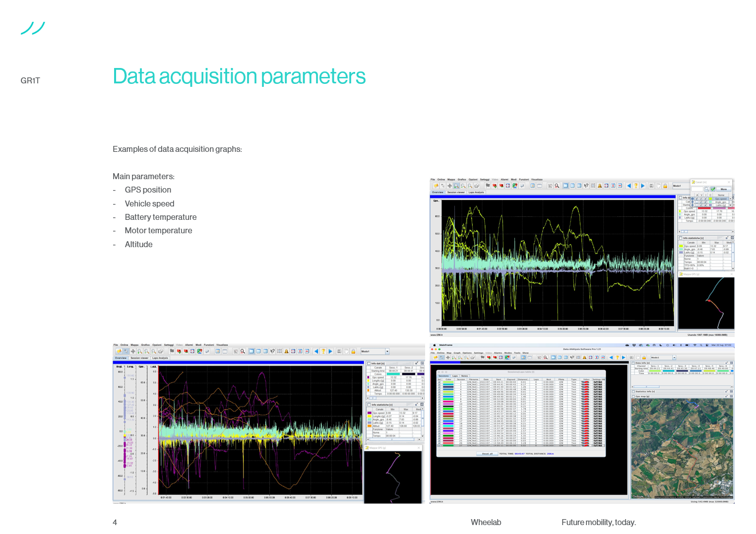The height and width of the screenshot is (534, 756).
Task: Click blue right arrow in Data ANAlysis Pro toolbar
Action: (624, 357)
